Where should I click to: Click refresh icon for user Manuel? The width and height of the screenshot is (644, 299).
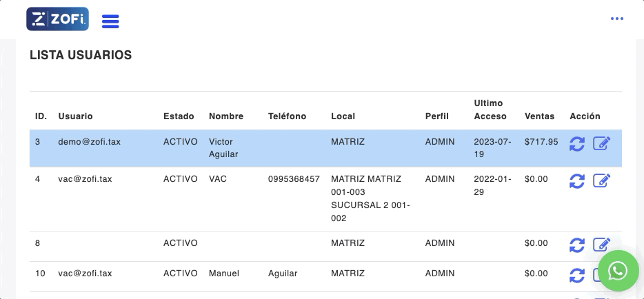point(577,276)
